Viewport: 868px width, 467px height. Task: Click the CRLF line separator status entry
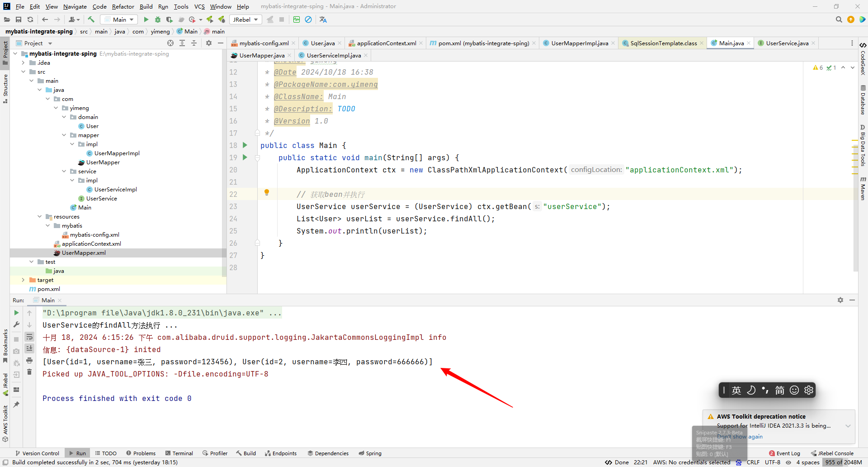[753, 462]
